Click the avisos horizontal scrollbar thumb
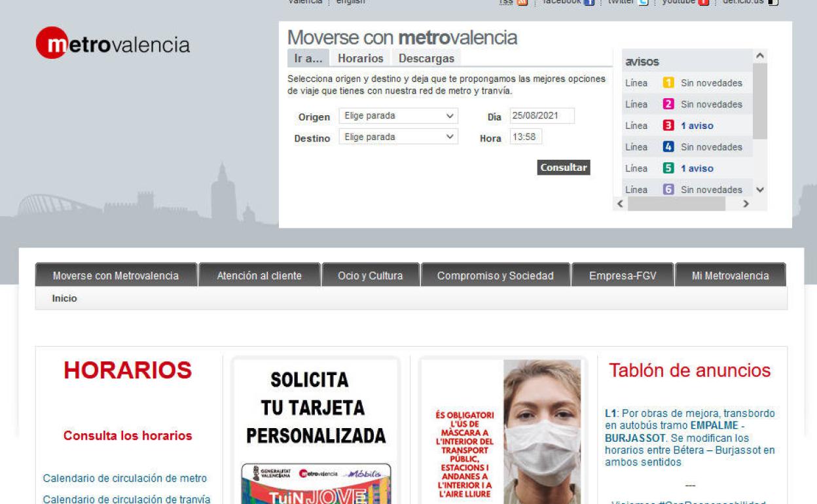This screenshot has width=817, height=504. coord(677,204)
